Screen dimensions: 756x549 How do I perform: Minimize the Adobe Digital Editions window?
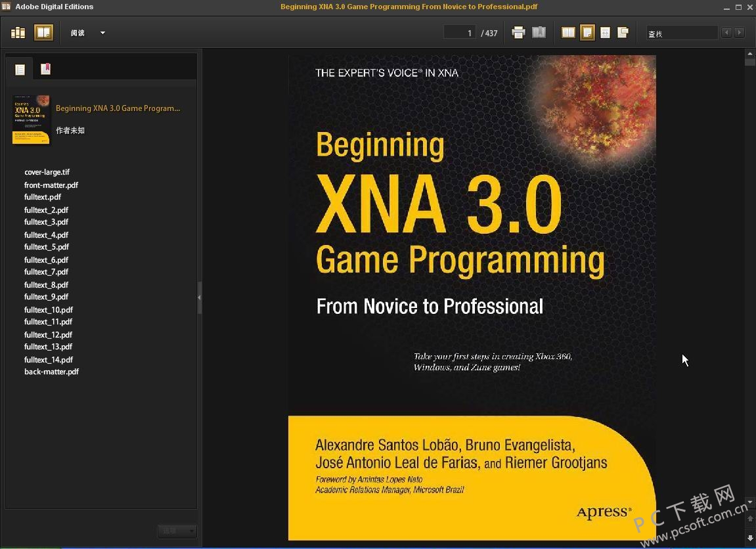pyautogui.click(x=726, y=7)
